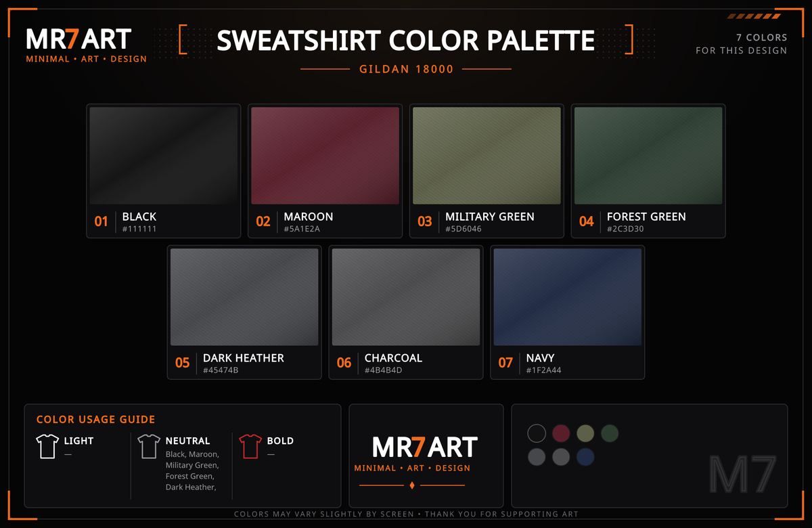This screenshot has width=812, height=528.
Task: Click the maroon circle color dot
Action: click(x=561, y=433)
